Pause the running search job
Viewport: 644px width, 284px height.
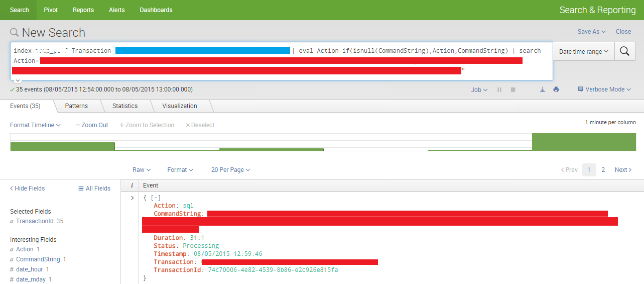499,89
